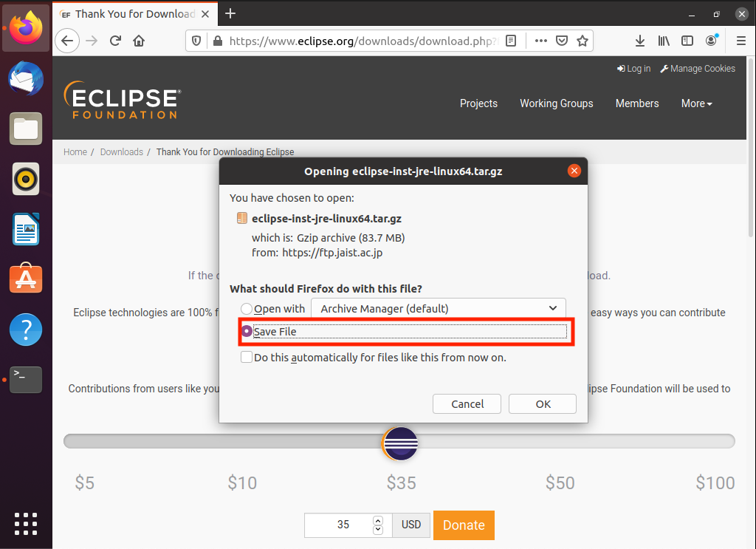Open the Members menu item

637,103
